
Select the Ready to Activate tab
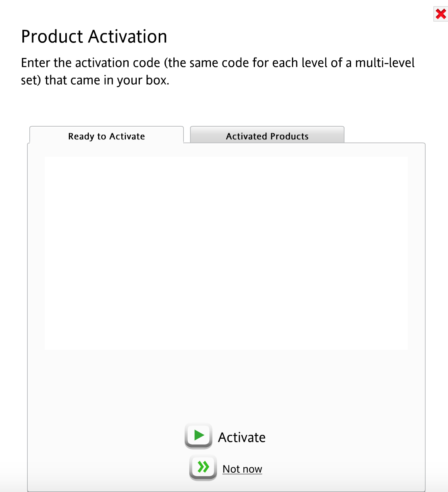(106, 136)
